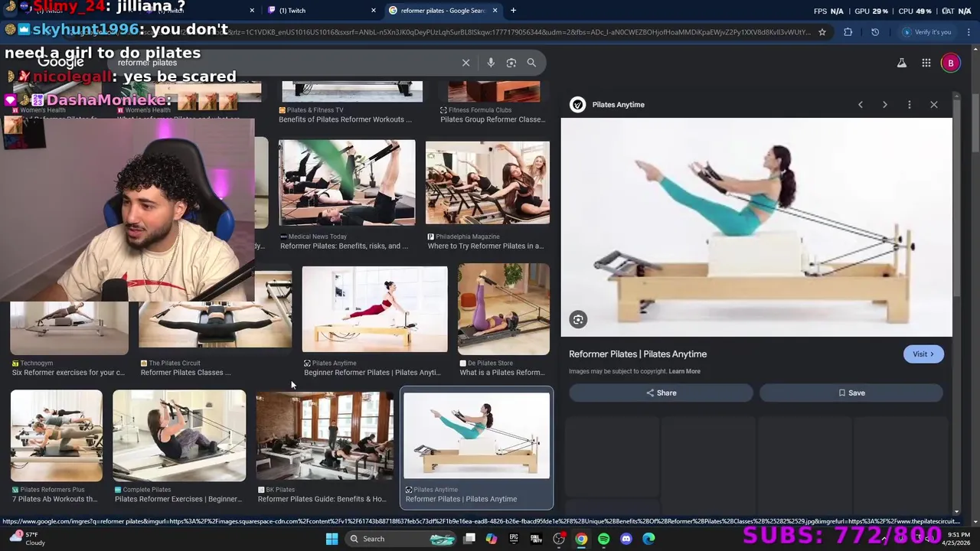The height and width of the screenshot is (551, 980).
Task: Open the Google apps grid
Action: 926,63
